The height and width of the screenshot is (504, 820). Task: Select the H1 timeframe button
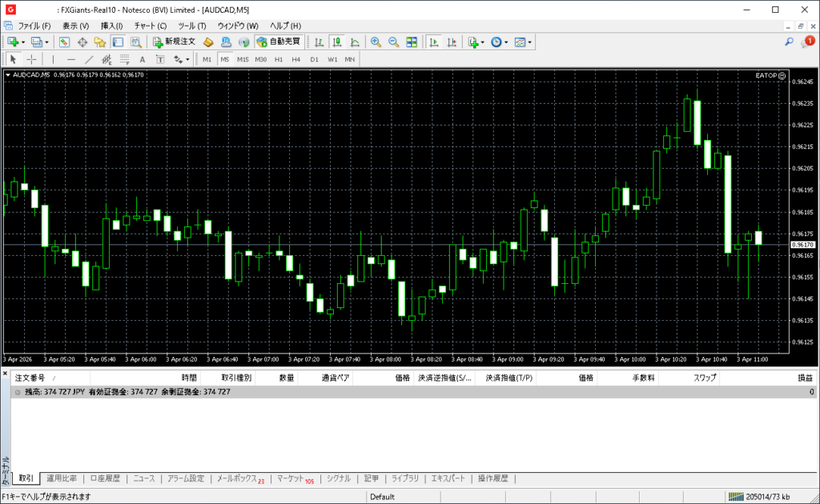279,59
